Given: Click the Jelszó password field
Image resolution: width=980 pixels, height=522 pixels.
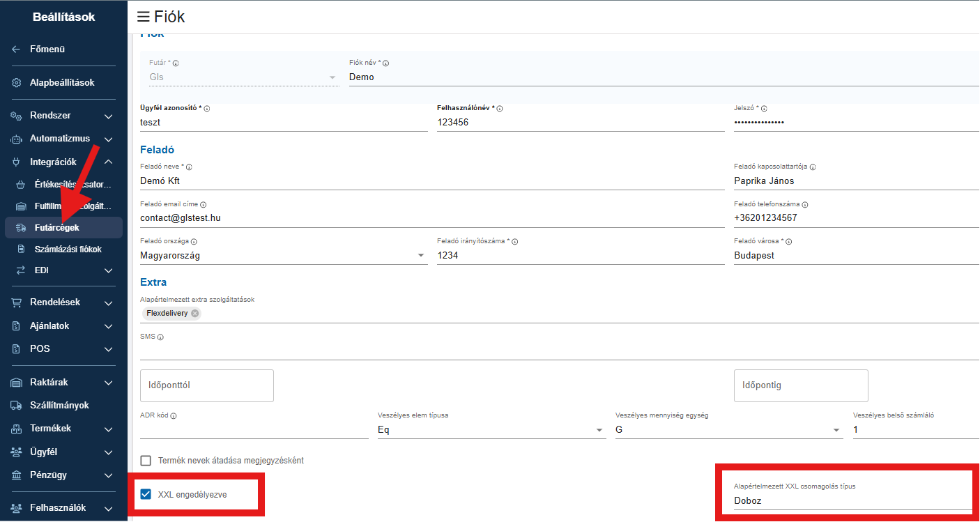Looking at the screenshot, I should pos(857,122).
